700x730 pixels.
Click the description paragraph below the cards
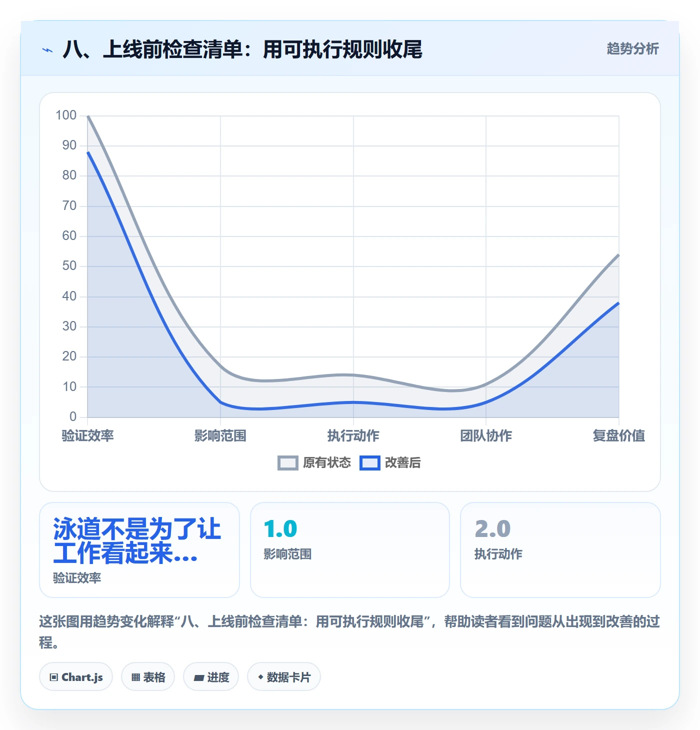click(349, 632)
